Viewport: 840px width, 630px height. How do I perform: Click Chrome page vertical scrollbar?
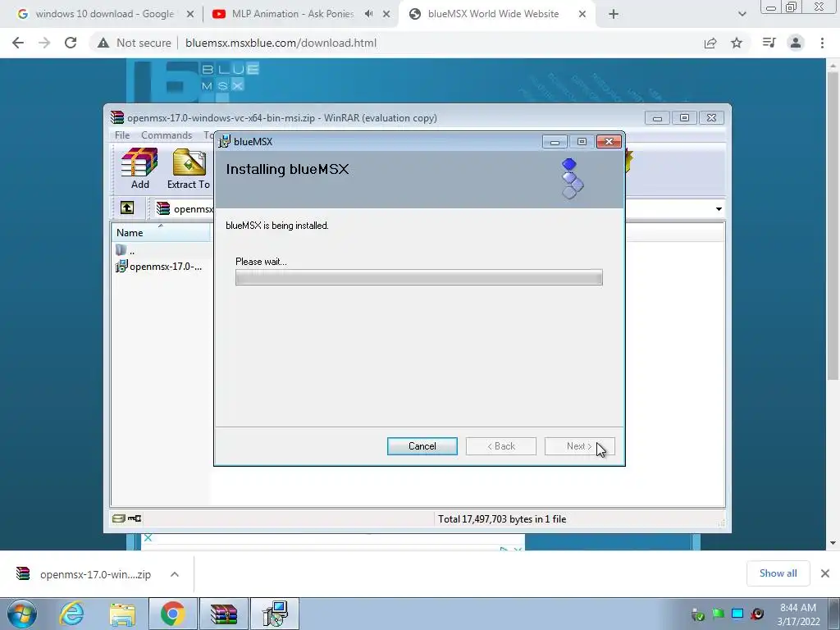833,226
